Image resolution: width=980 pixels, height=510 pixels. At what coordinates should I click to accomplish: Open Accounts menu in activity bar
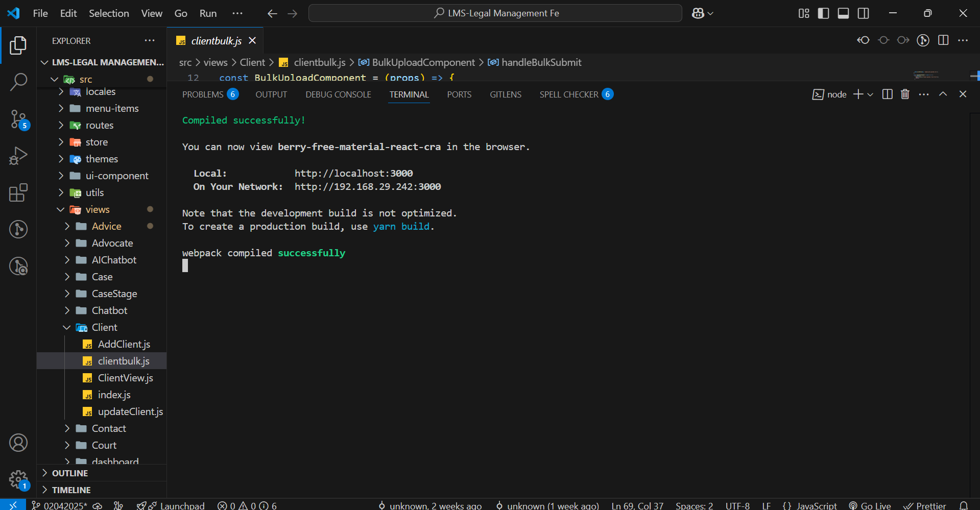click(x=18, y=443)
